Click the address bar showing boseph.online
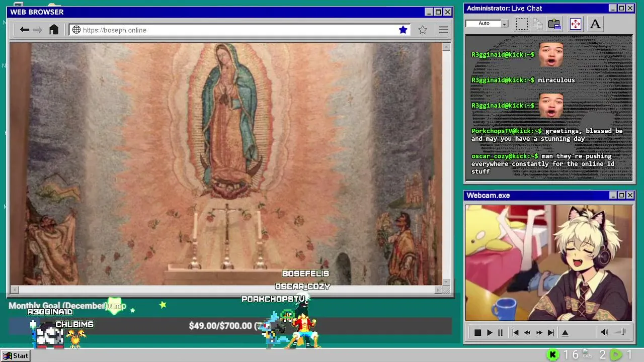The width and height of the screenshot is (644, 362). 240,30
